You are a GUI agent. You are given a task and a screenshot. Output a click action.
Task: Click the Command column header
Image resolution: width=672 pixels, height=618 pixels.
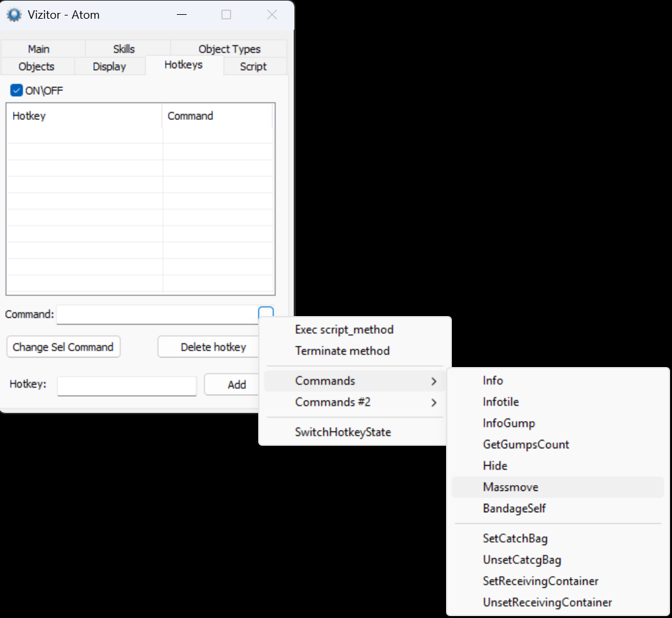[x=218, y=115]
